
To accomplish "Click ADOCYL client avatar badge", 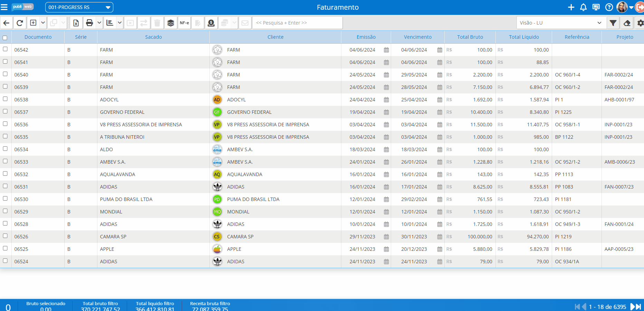I will pos(217,100).
